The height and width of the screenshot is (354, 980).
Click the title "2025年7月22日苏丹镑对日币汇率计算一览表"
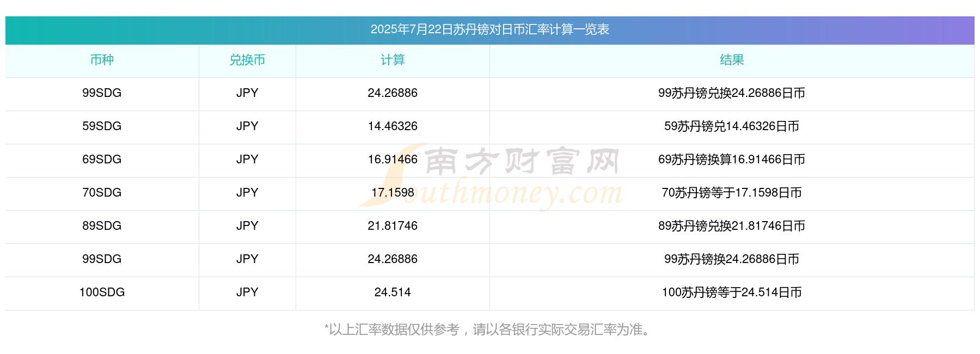(x=489, y=29)
